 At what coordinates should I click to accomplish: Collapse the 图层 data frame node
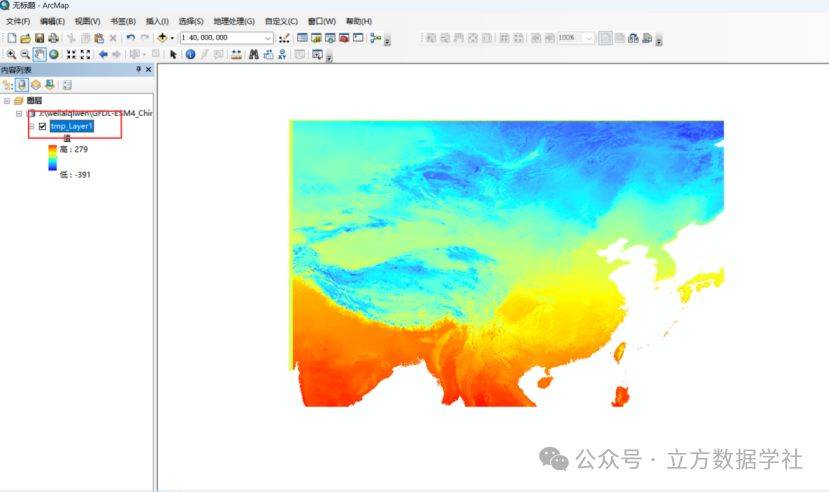[7, 100]
